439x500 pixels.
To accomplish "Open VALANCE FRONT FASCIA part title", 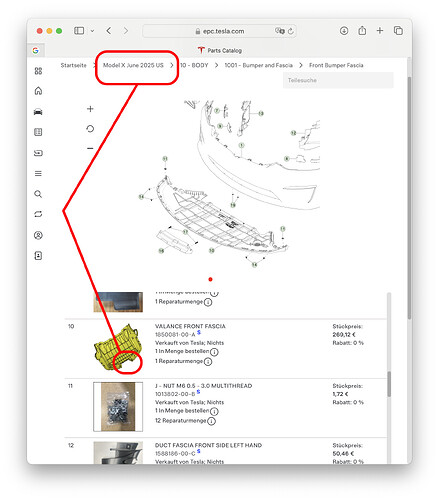I will point(190,326).
